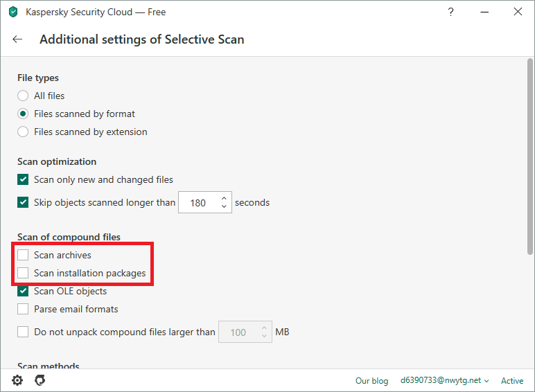Open settings via the gear icon
This screenshot has height=392, width=535.
click(17, 380)
